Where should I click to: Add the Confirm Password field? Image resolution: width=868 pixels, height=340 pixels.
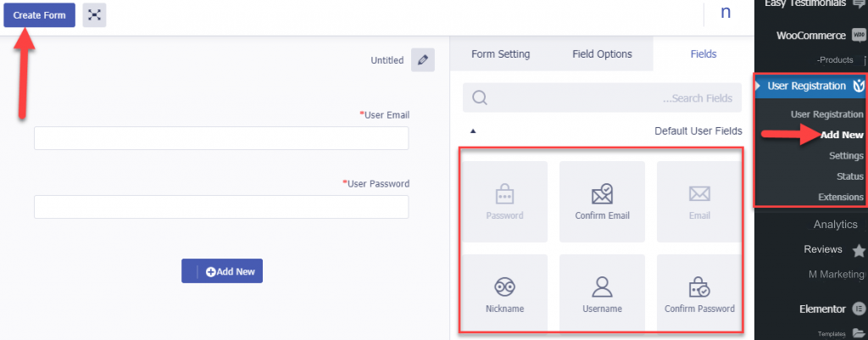click(699, 293)
